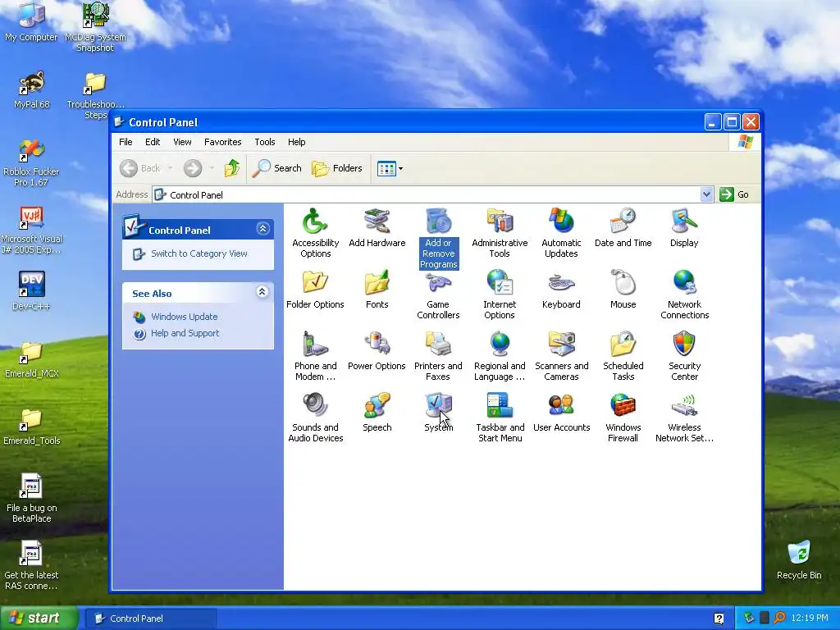Open Printers and Faxes icon
This screenshot has width=840, height=630.
(x=438, y=357)
